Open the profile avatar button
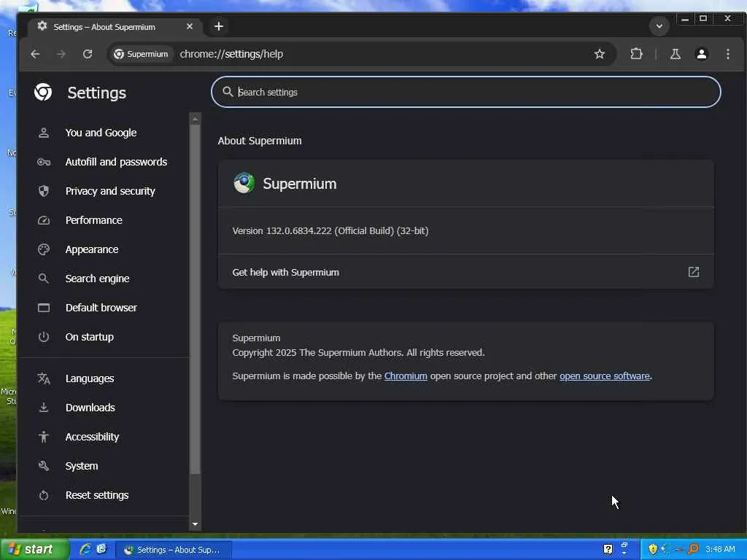This screenshot has width=747, height=560. [701, 54]
